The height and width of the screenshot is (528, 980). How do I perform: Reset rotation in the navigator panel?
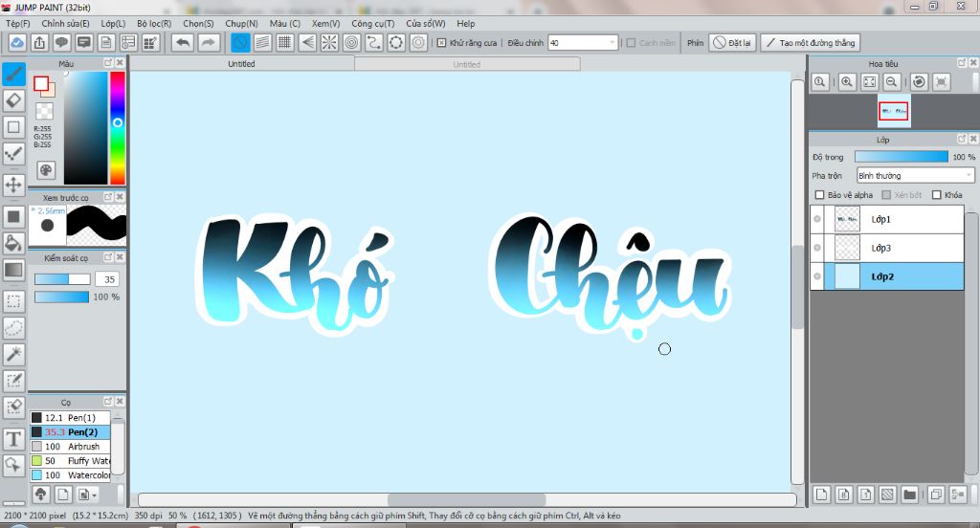coord(919,82)
